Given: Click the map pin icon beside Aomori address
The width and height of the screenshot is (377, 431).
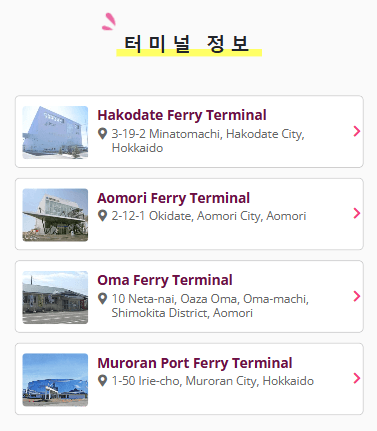Looking at the screenshot, I should click(103, 216).
